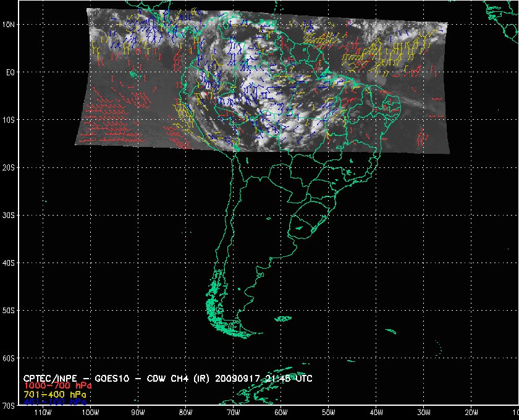Click the 10S latitude axis label

[11, 120]
